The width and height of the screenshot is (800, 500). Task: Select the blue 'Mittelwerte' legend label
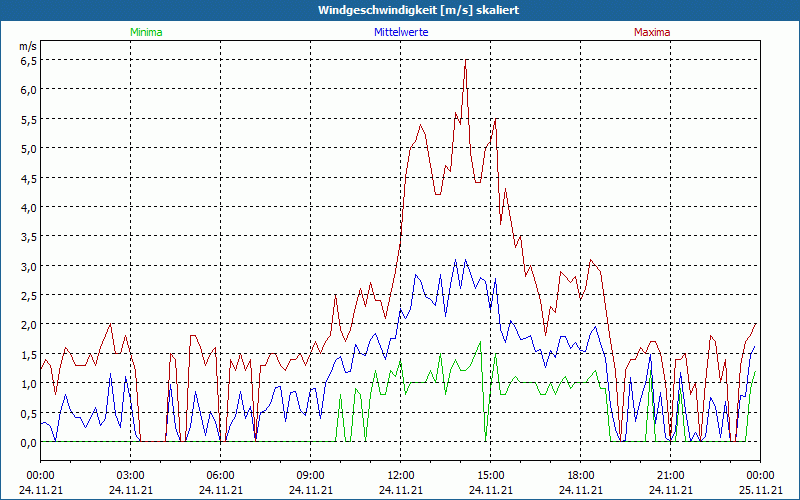point(401,32)
